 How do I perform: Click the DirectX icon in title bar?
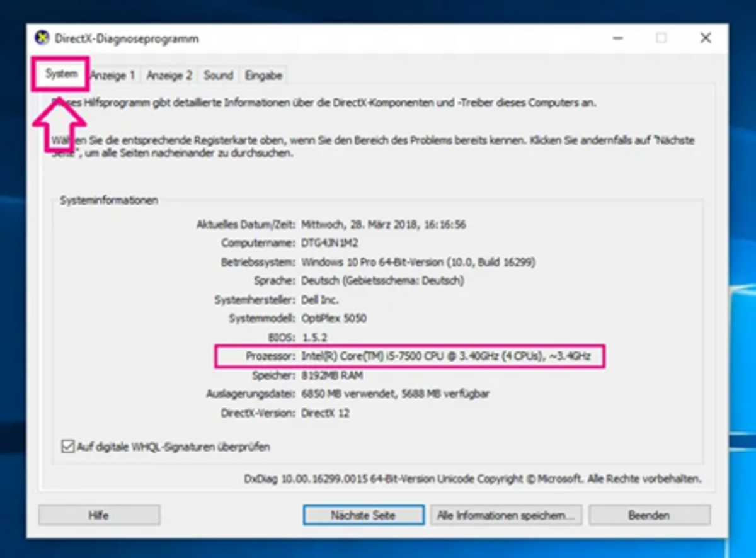42,38
